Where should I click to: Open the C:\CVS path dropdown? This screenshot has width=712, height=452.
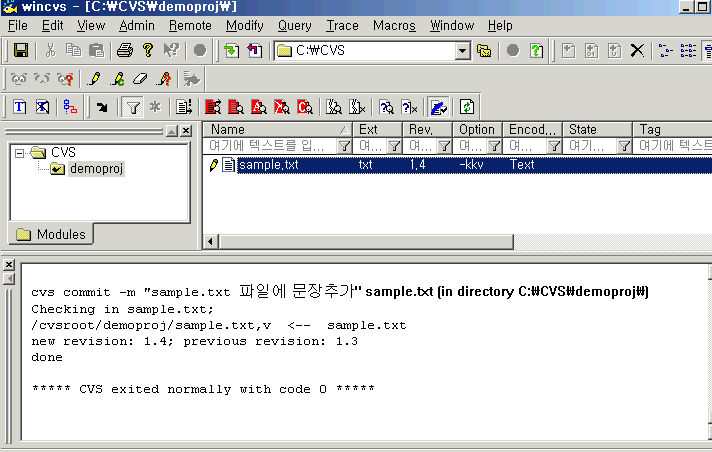(x=463, y=50)
